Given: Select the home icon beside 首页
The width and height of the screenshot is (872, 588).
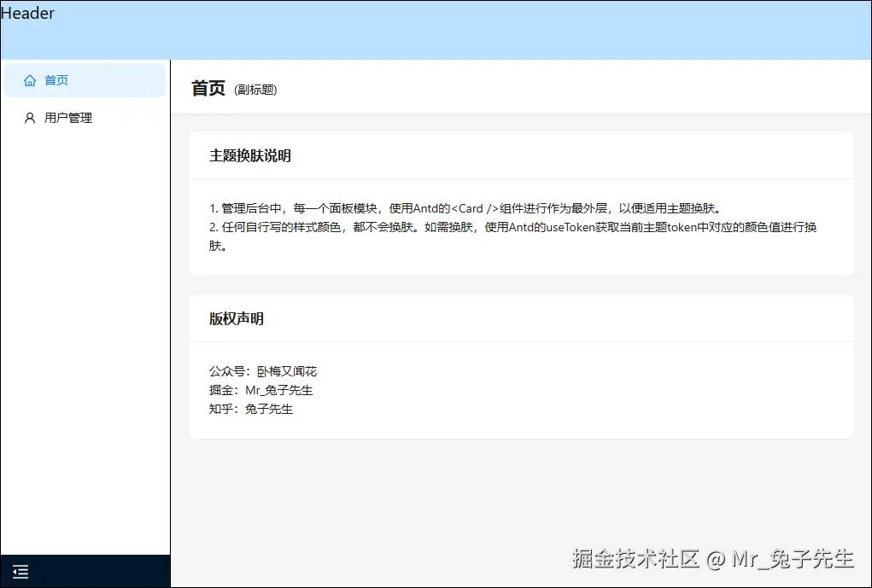Looking at the screenshot, I should 29,79.
